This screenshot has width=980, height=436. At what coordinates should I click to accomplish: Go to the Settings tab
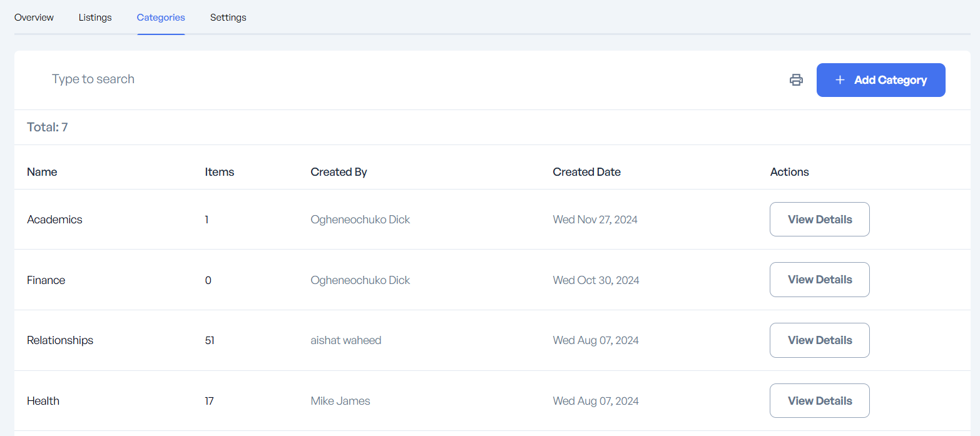pos(228,18)
